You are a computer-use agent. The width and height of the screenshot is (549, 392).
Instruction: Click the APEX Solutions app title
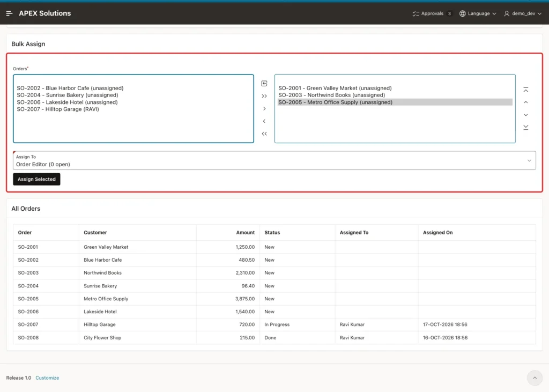[x=45, y=13]
